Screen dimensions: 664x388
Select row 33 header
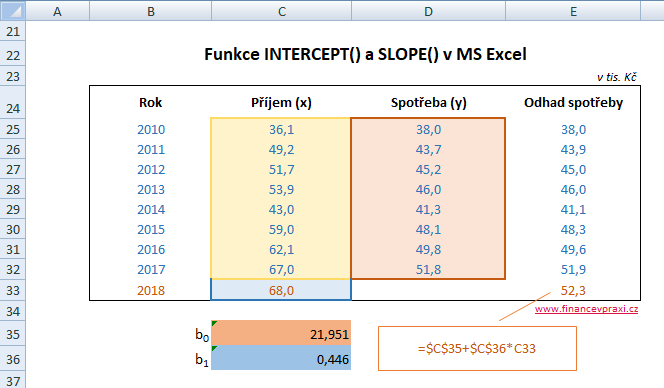(x=13, y=290)
